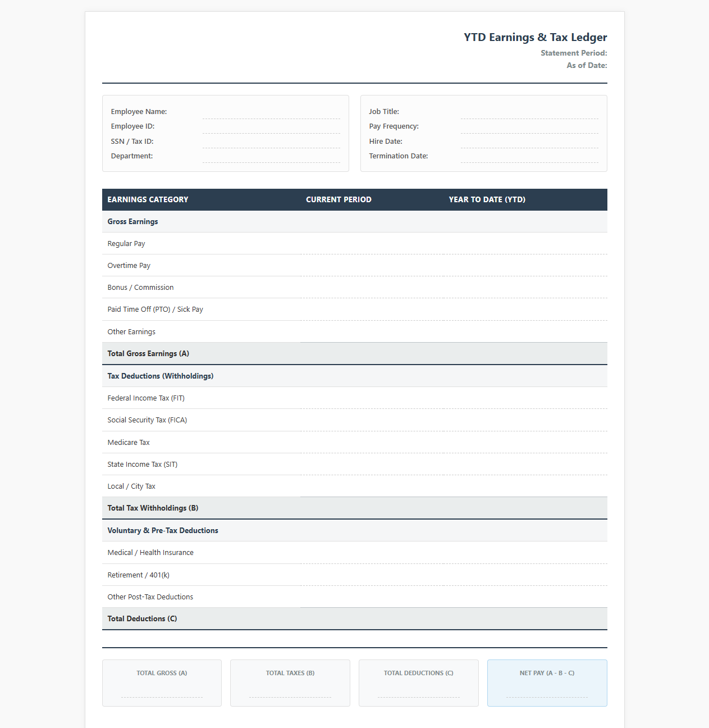Click the YTD Earnings & Tax Ledger title
The height and width of the screenshot is (728, 709).
(535, 37)
